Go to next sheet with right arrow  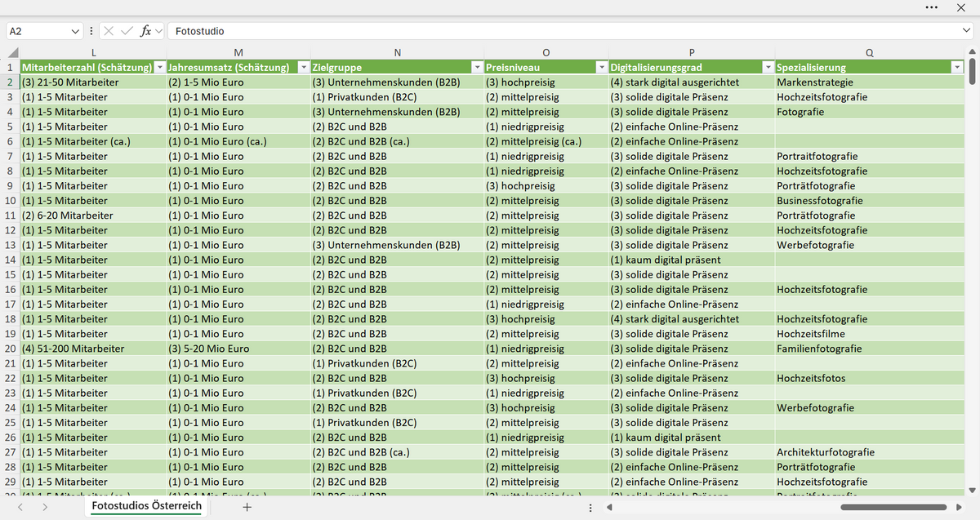coord(44,507)
